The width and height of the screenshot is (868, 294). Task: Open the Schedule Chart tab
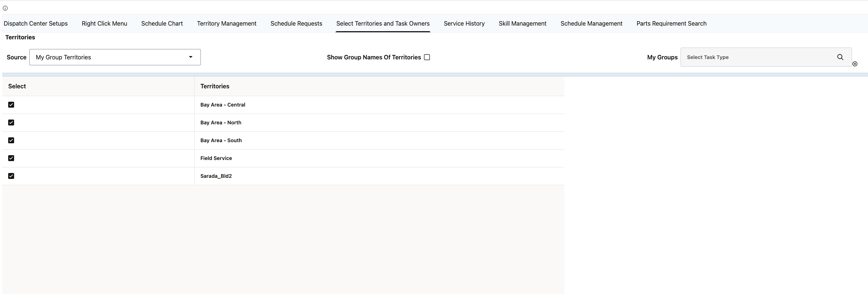pyautogui.click(x=162, y=23)
